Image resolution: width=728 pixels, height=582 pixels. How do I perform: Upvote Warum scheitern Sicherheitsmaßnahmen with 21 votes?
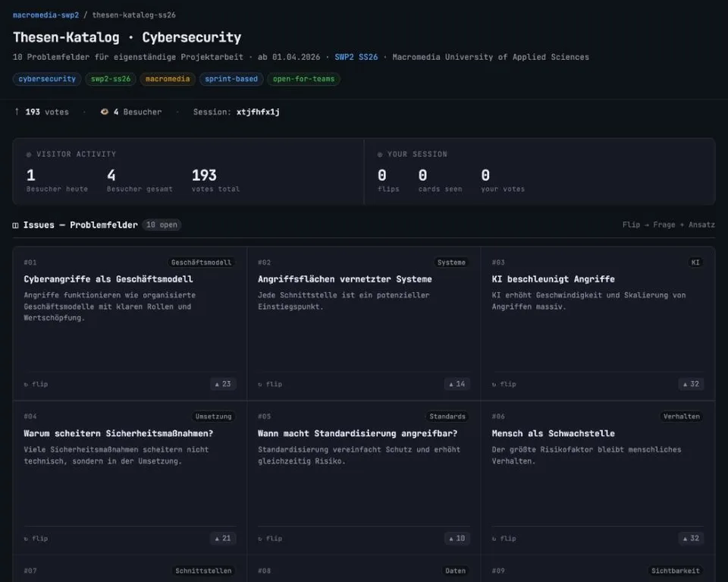(x=223, y=538)
